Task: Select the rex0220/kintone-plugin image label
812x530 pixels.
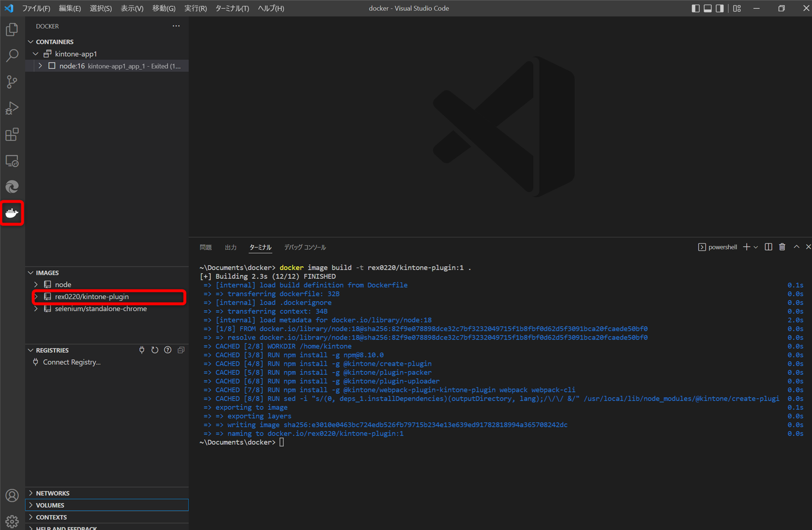Action: coord(92,297)
